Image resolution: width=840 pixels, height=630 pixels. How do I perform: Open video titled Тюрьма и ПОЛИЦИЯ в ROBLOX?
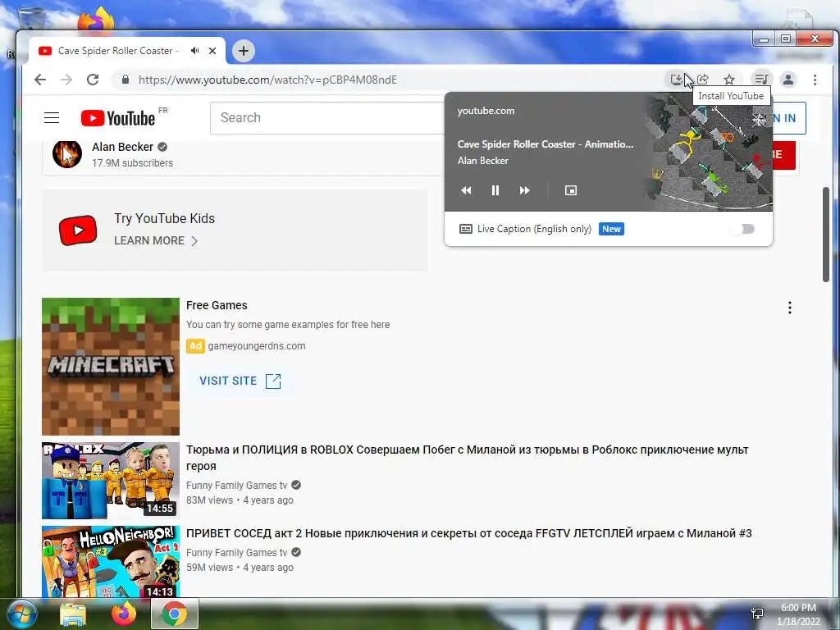(467, 458)
